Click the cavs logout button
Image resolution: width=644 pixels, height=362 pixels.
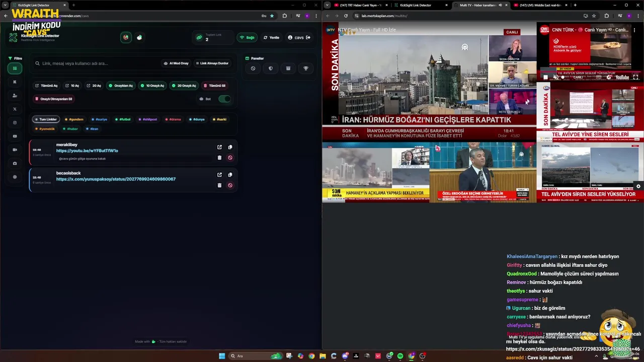click(299, 37)
